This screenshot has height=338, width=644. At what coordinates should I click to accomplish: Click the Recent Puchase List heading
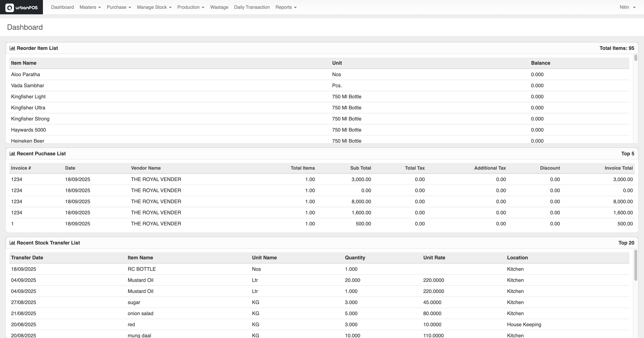click(x=41, y=154)
